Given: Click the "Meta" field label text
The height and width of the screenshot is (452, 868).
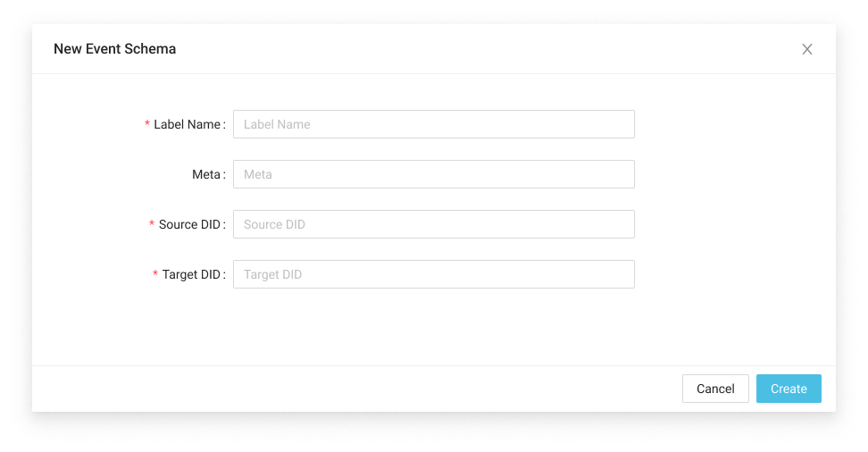Looking at the screenshot, I should click(206, 174).
